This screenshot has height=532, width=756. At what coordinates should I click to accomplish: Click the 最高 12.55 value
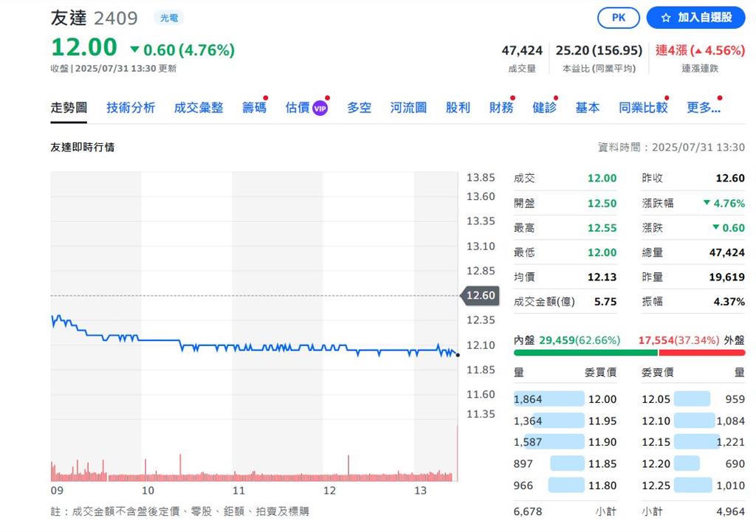[x=602, y=228]
